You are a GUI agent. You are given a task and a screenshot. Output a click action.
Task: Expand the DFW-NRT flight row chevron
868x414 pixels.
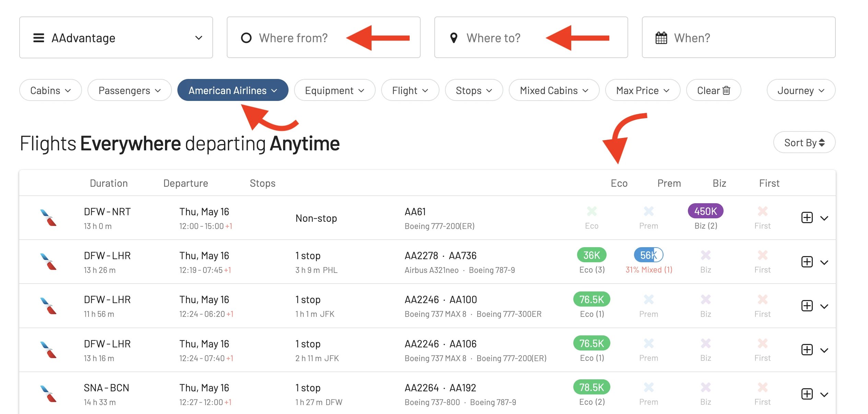pos(824,218)
